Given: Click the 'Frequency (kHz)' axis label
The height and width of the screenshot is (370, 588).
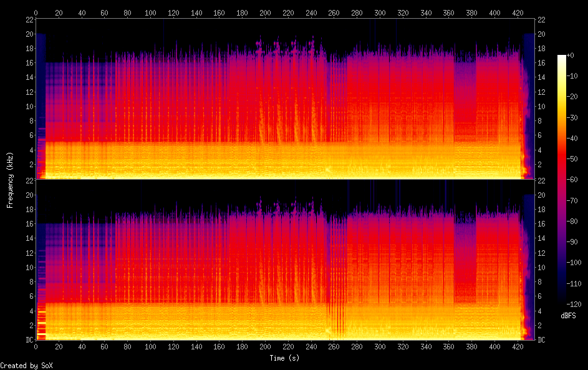Looking at the screenshot, I should (10, 179).
